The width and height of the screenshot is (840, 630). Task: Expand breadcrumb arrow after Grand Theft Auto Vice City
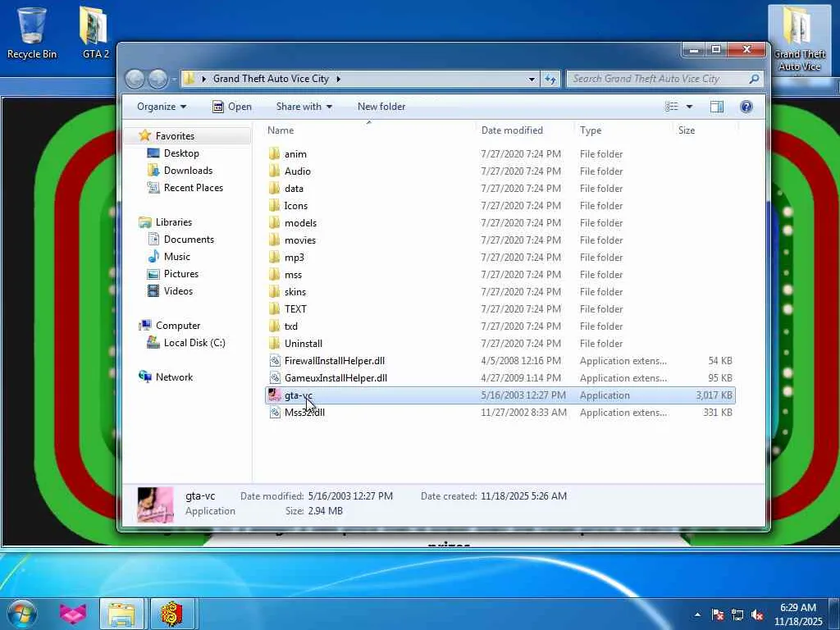pos(338,79)
